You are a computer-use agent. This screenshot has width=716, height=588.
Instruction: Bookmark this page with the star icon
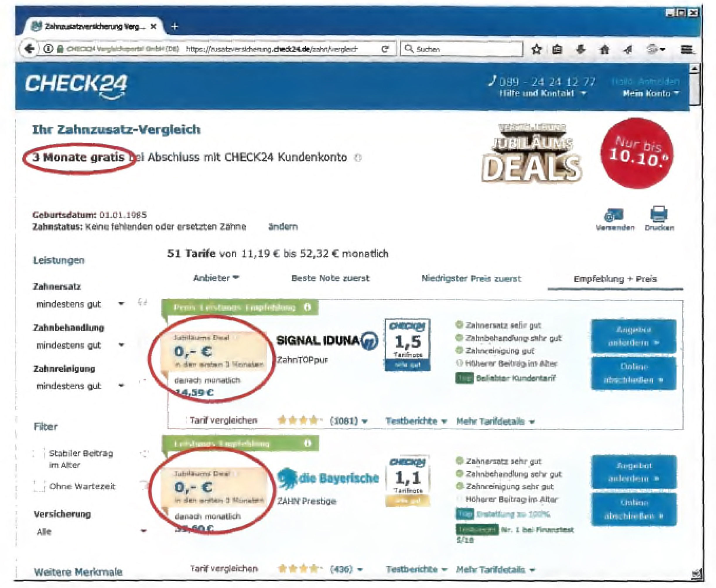pyautogui.click(x=536, y=50)
